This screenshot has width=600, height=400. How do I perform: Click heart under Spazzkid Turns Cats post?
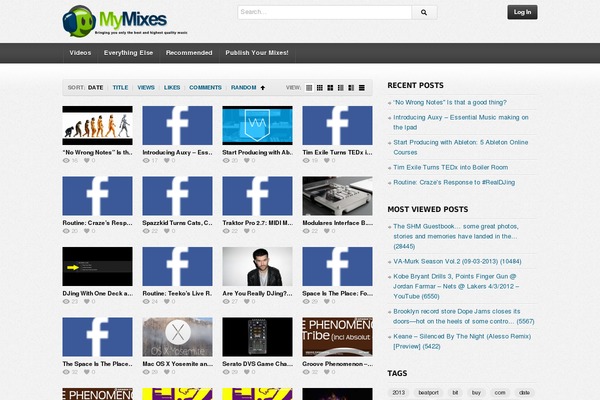click(167, 231)
